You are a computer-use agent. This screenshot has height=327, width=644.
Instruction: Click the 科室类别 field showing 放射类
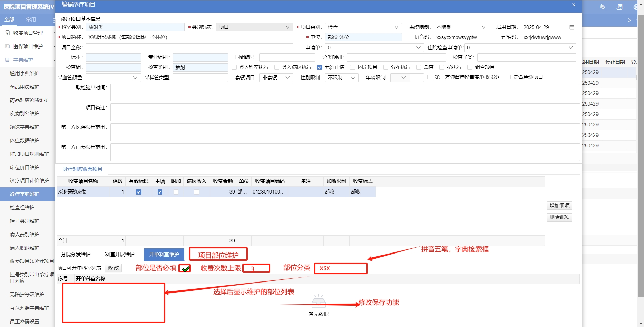pyautogui.click(x=135, y=27)
